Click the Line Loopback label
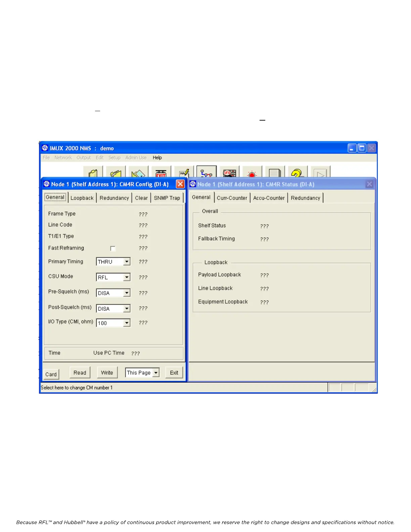The image size is (411, 532). coord(215,288)
